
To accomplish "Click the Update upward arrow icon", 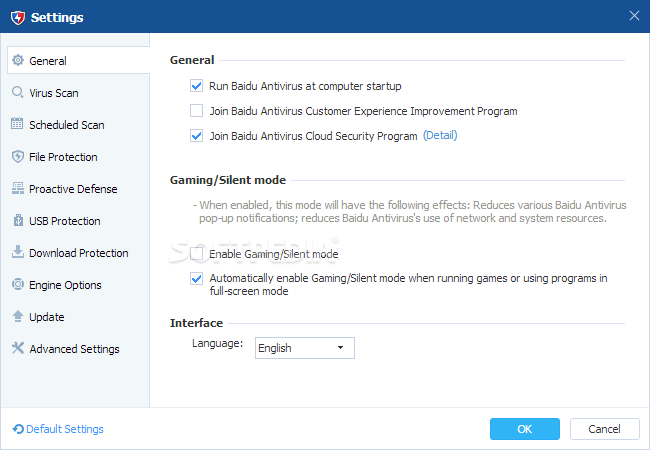I will 17,316.
